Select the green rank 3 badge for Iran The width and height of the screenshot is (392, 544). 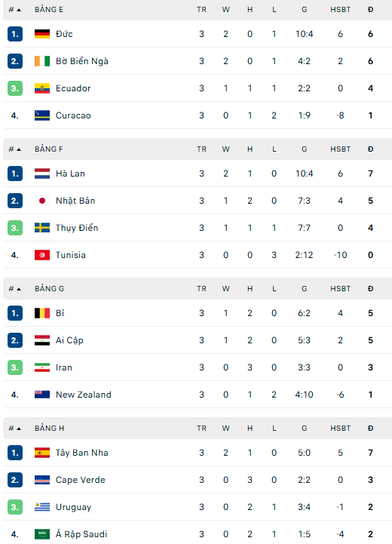click(x=15, y=367)
